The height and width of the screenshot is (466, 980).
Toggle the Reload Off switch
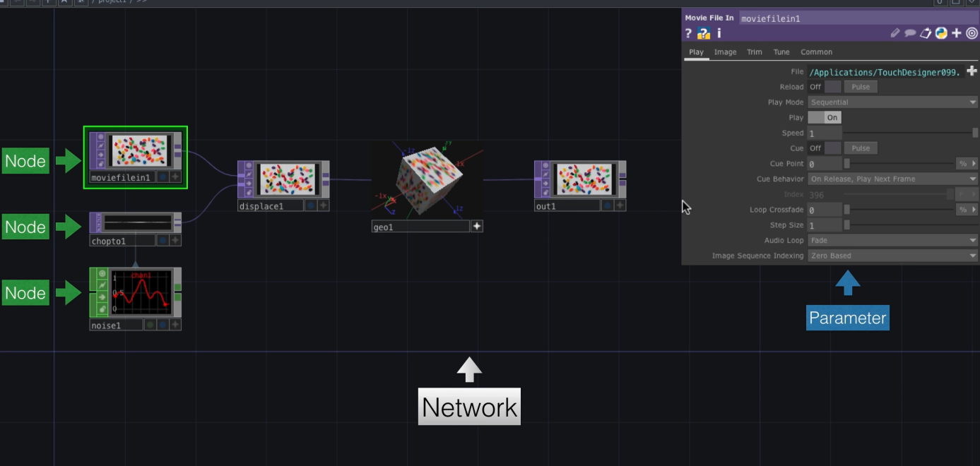point(825,87)
